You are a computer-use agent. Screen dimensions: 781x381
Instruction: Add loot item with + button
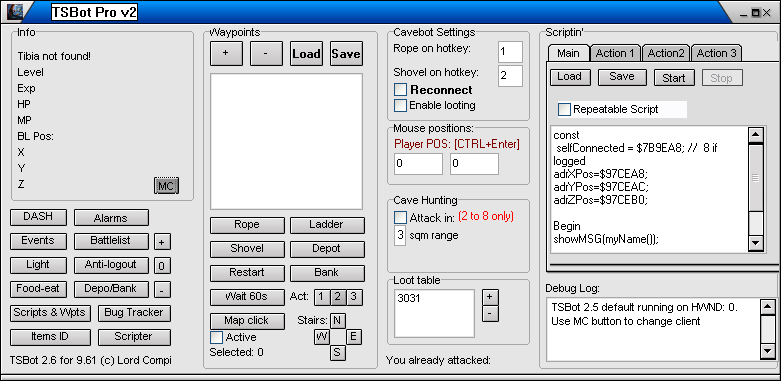490,297
